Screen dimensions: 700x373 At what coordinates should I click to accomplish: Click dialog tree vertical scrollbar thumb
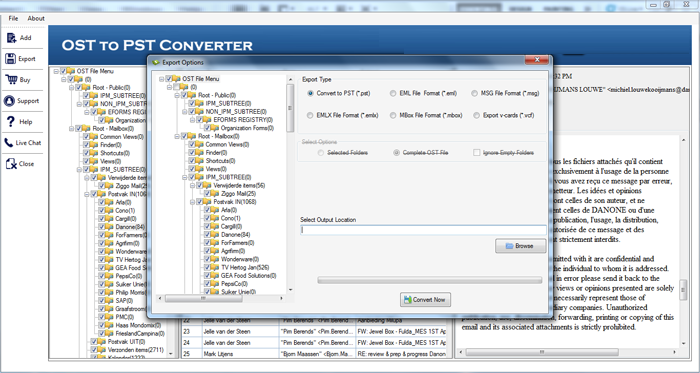click(x=290, y=108)
